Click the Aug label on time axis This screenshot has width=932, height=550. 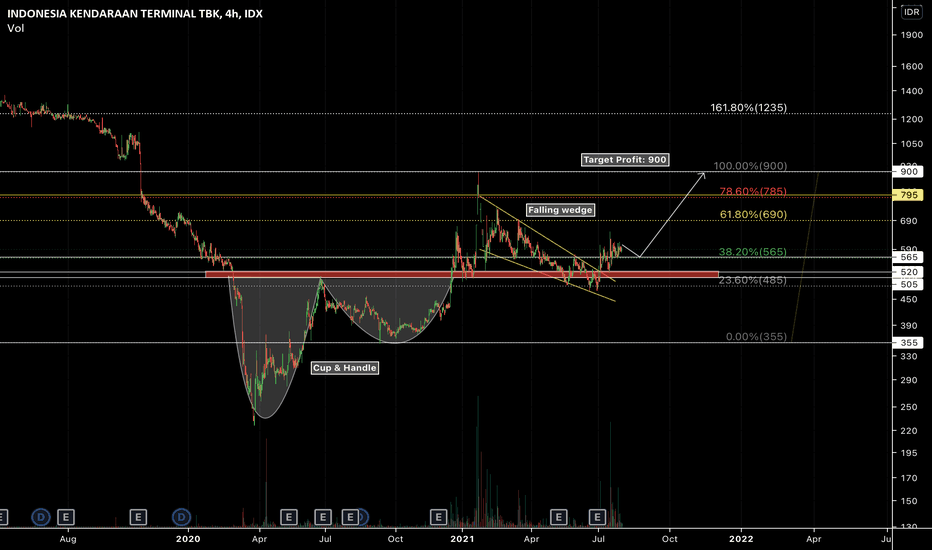pyautogui.click(x=68, y=539)
